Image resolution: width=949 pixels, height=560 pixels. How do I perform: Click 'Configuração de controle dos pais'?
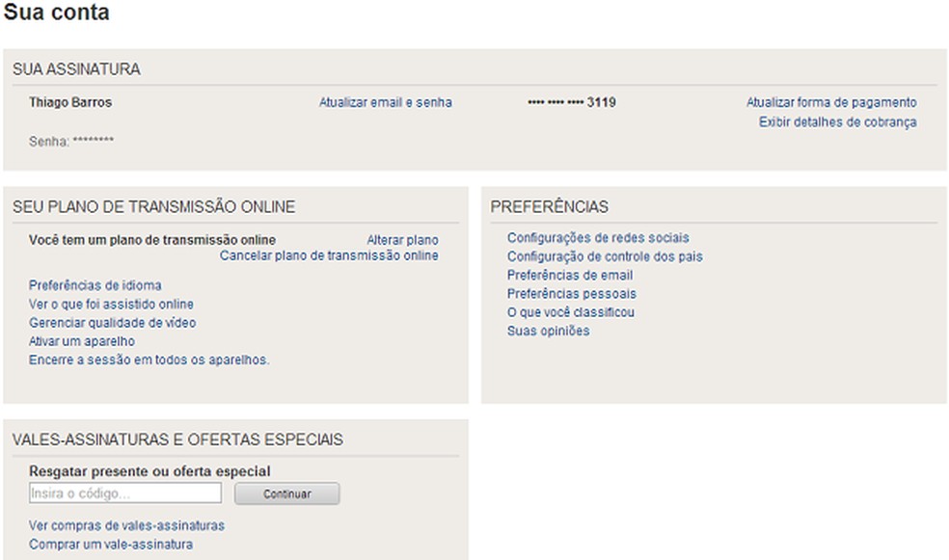[605, 256]
